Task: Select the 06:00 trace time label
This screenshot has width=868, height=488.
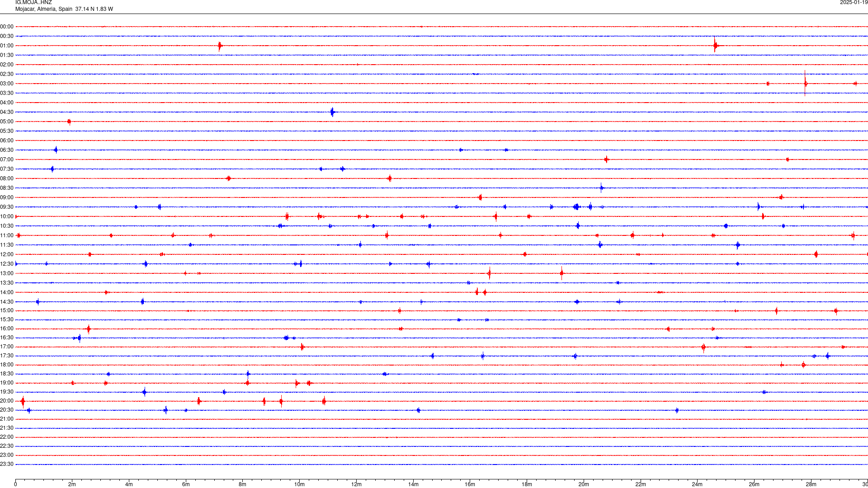Action: coord(7,141)
